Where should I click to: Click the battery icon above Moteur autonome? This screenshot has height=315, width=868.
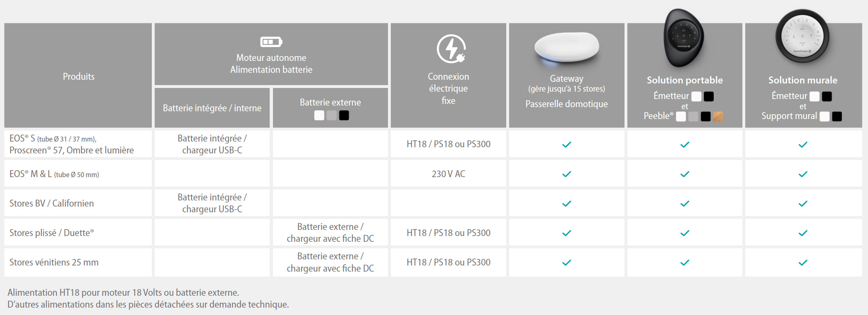[x=271, y=42]
